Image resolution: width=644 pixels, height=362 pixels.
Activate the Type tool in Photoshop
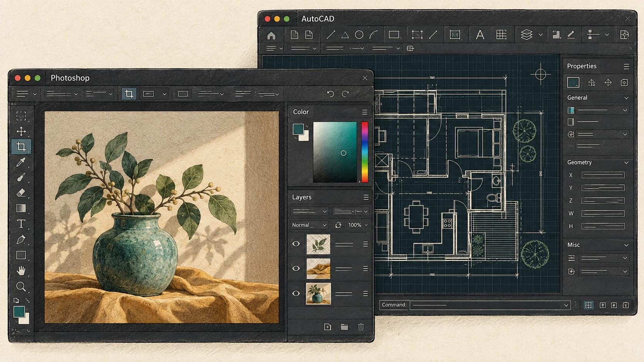click(21, 224)
